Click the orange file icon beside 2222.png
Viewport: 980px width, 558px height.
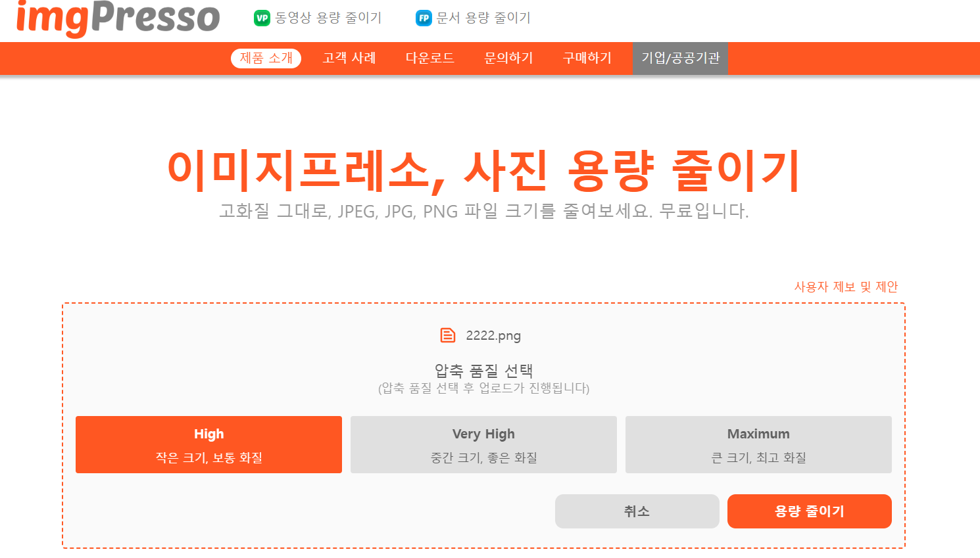point(448,336)
